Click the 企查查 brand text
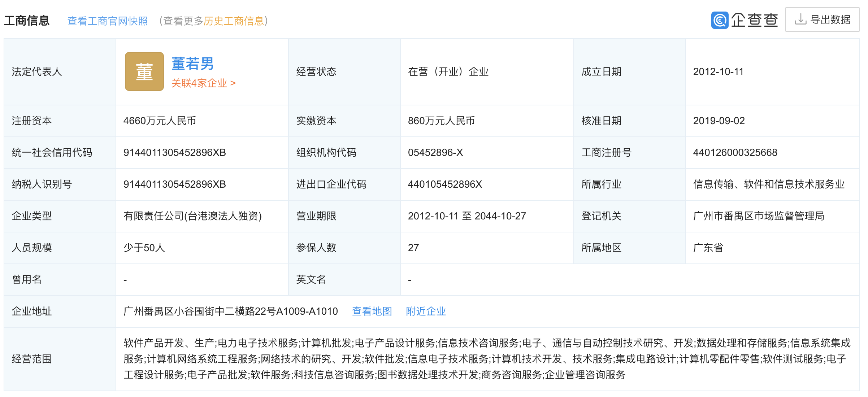The width and height of the screenshot is (868, 397). tap(754, 20)
